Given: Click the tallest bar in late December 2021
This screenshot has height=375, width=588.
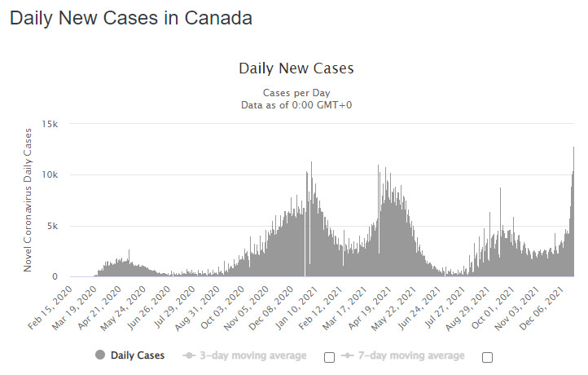Looking at the screenshot, I should (573, 212).
